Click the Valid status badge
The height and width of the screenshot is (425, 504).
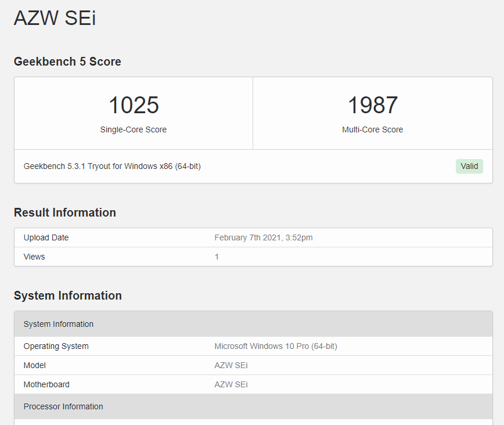(x=469, y=166)
